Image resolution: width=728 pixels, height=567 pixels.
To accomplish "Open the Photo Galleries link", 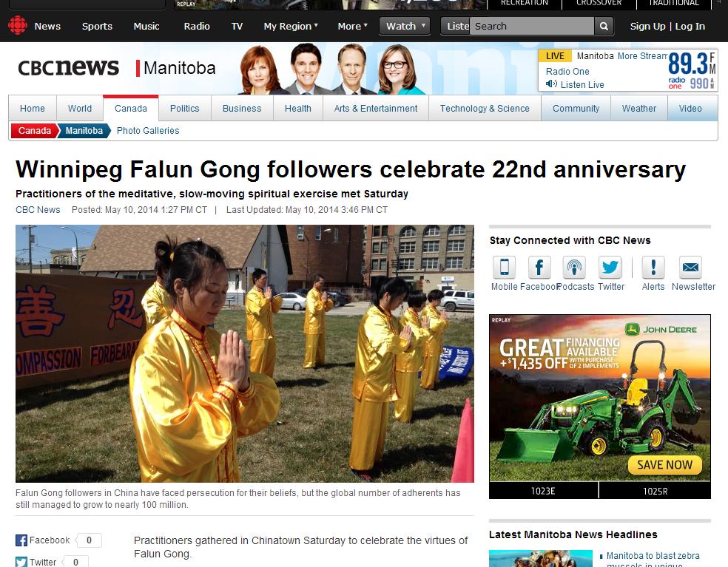I will [x=148, y=131].
